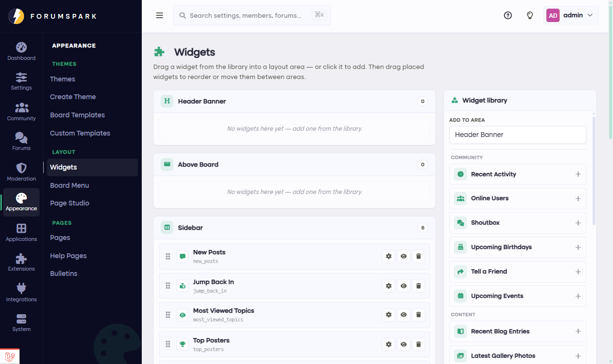
Task: Click the lightbulb tips icon
Action: click(530, 15)
